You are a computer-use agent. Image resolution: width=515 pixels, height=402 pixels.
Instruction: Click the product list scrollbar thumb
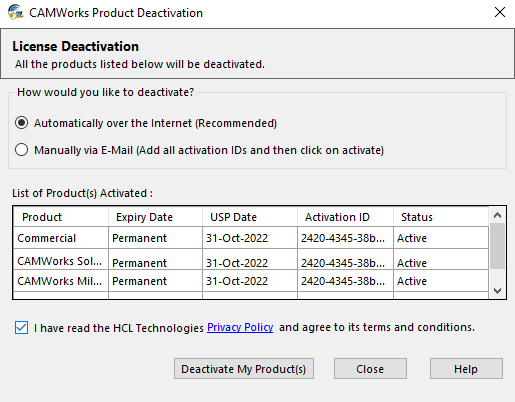pos(497,246)
